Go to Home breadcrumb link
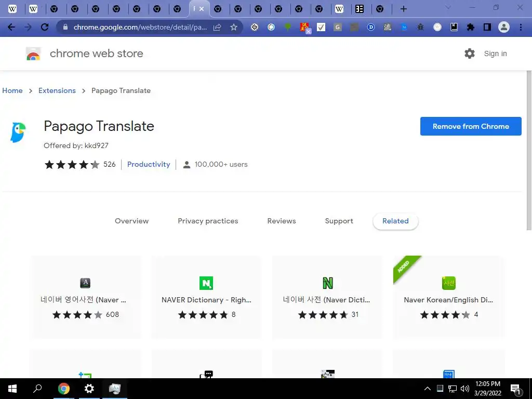The height and width of the screenshot is (399, 532). pyautogui.click(x=12, y=90)
